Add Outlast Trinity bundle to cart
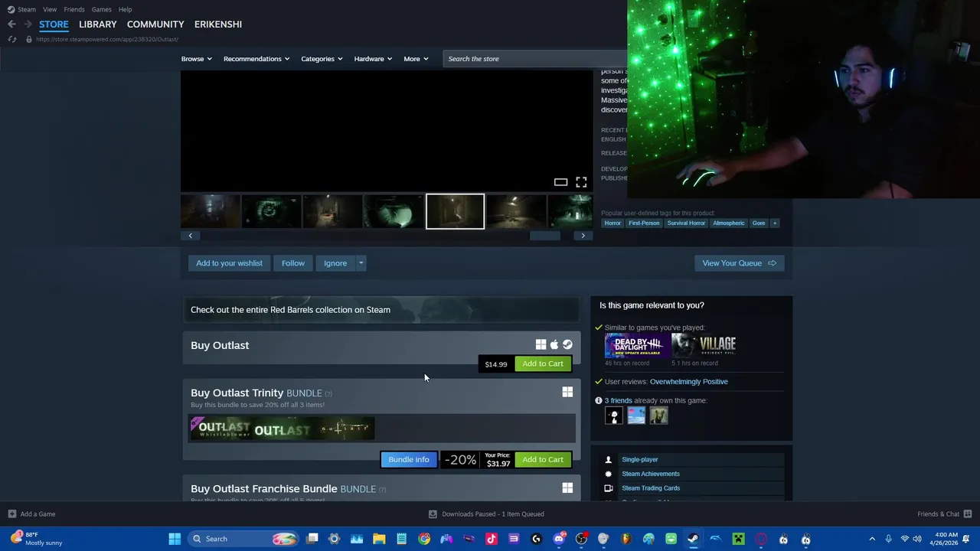The image size is (980, 551). [x=543, y=460]
